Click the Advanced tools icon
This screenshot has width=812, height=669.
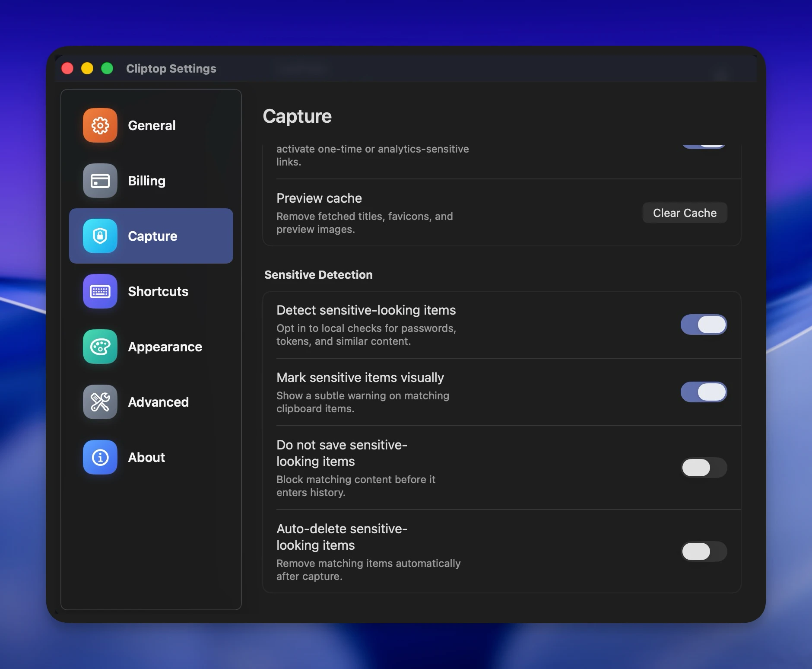[x=100, y=402]
